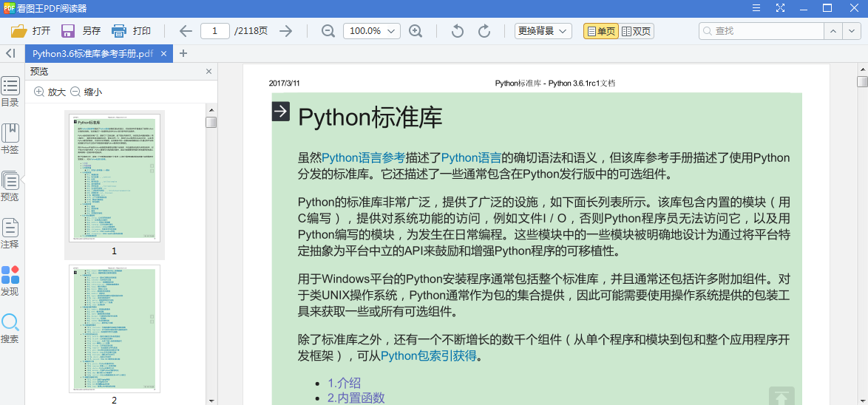Open the 搜索 search panel
This screenshot has width=868, height=405.
(x=10, y=329)
